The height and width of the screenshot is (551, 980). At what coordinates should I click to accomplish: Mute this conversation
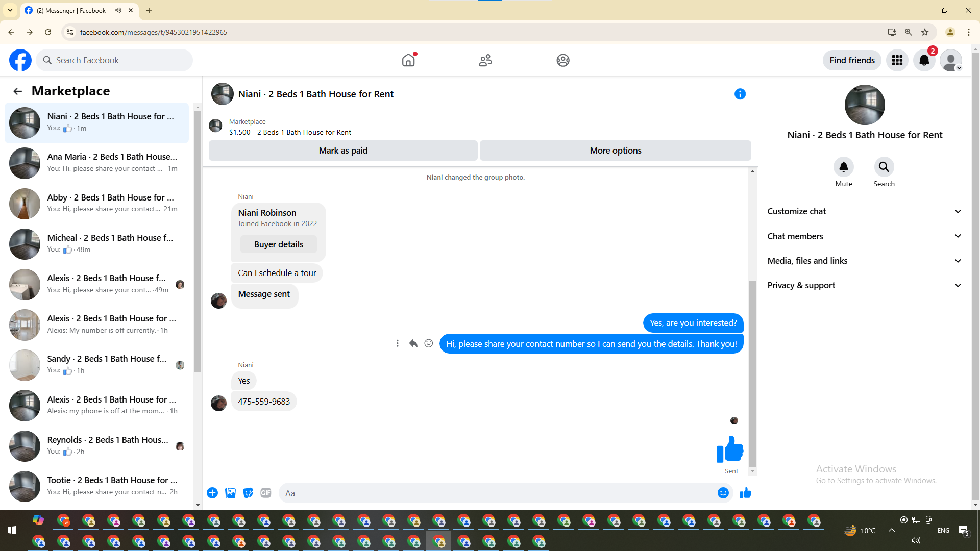click(x=843, y=167)
